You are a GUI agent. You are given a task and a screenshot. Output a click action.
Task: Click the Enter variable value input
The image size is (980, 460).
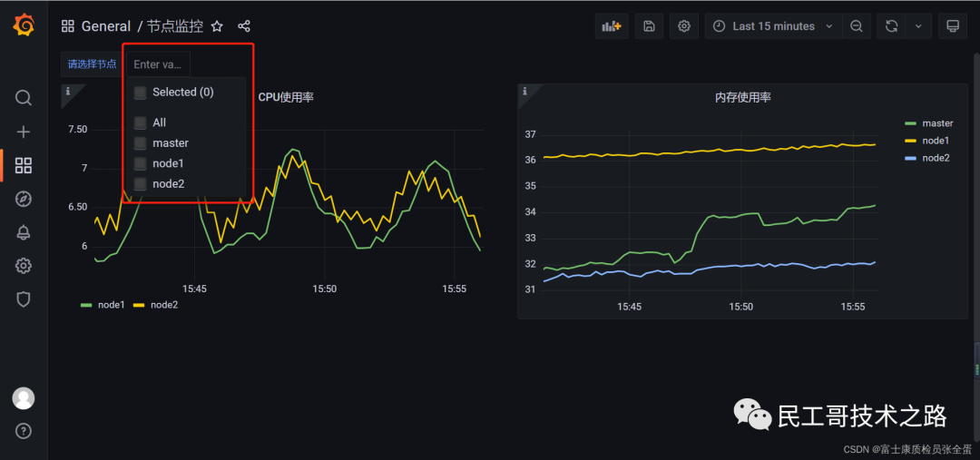click(158, 64)
